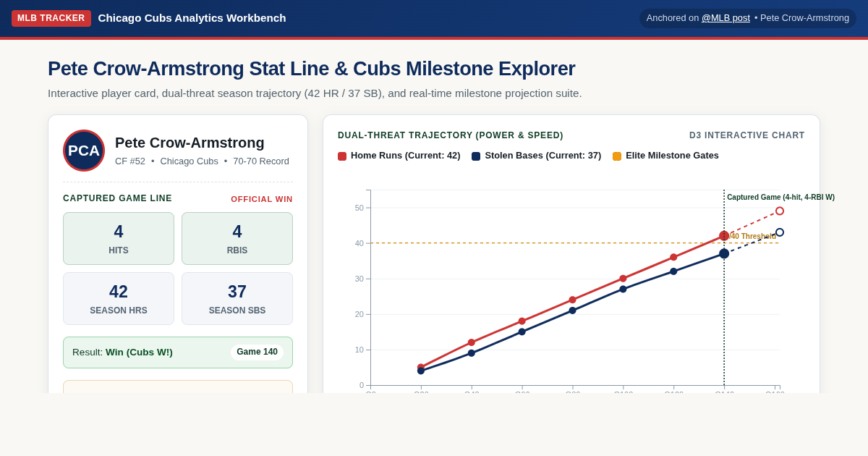The height and width of the screenshot is (456, 868).
Task: Click the navy stolen base point near 9
Action: tap(472, 353)
